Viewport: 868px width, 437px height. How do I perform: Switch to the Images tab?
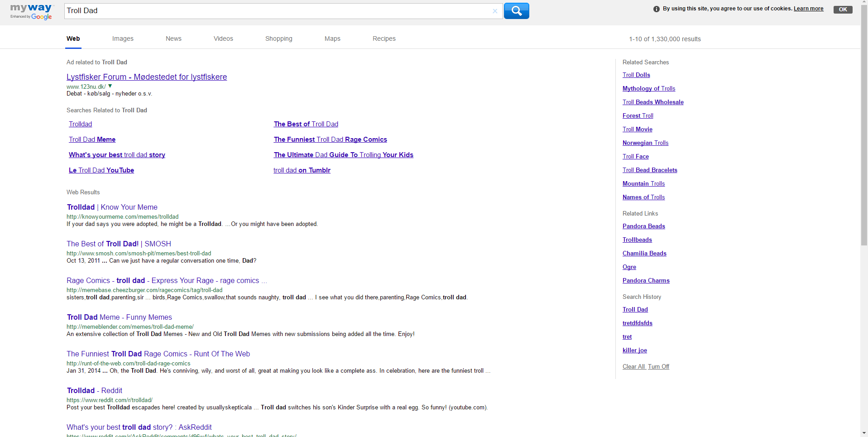tap(123, 38)
